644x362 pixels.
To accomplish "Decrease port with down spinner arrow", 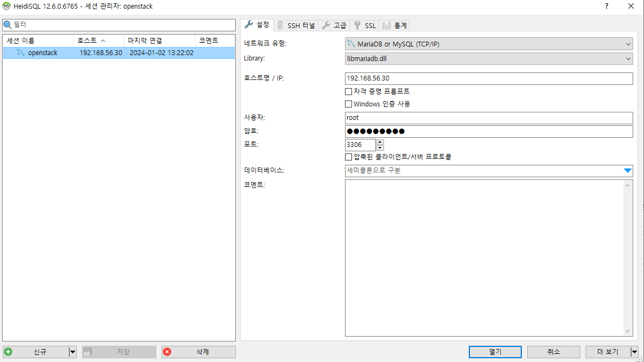I will tap(380, 148).
